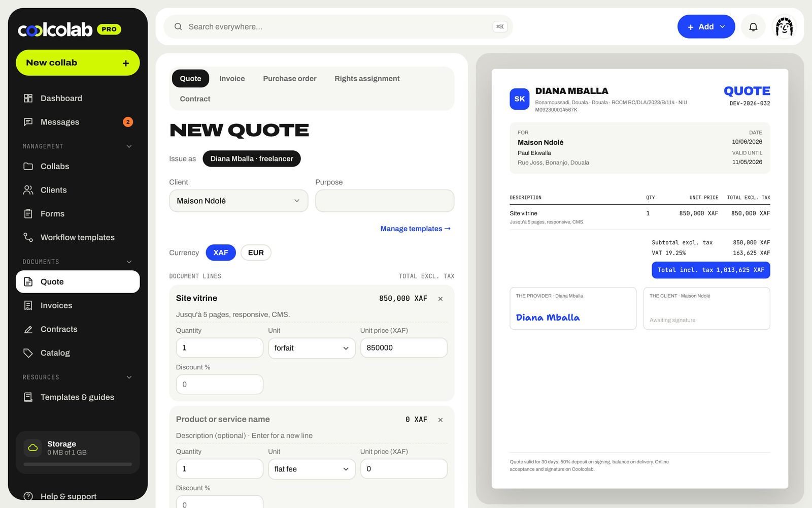This screenshot has width=812, height=508.
Task: Open Manage templates link
Action: (416, 229)
